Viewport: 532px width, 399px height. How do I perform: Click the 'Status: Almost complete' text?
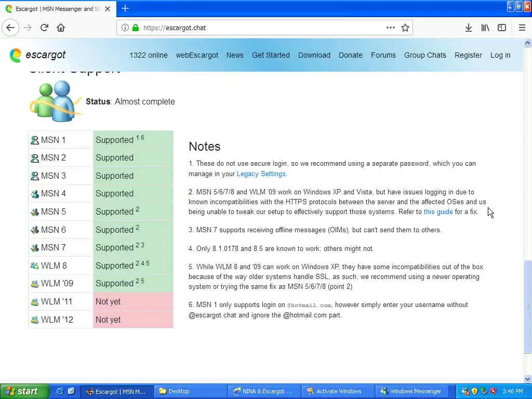[x=130, y=101]
